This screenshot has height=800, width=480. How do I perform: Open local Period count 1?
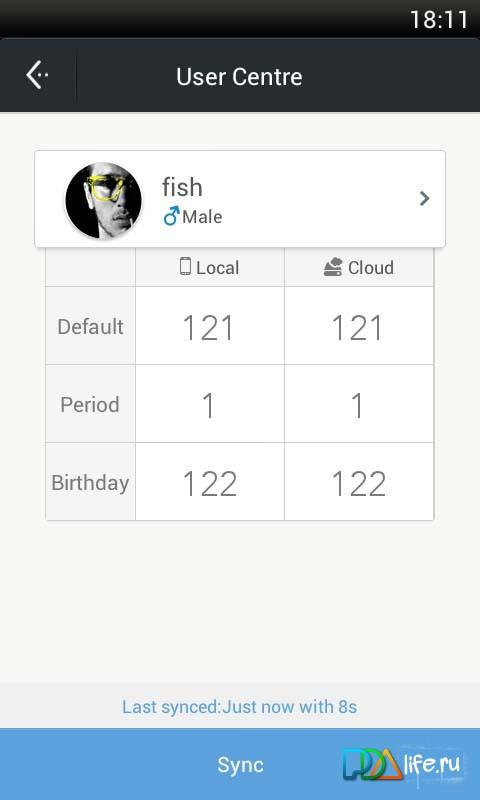(x=210, y=404)
